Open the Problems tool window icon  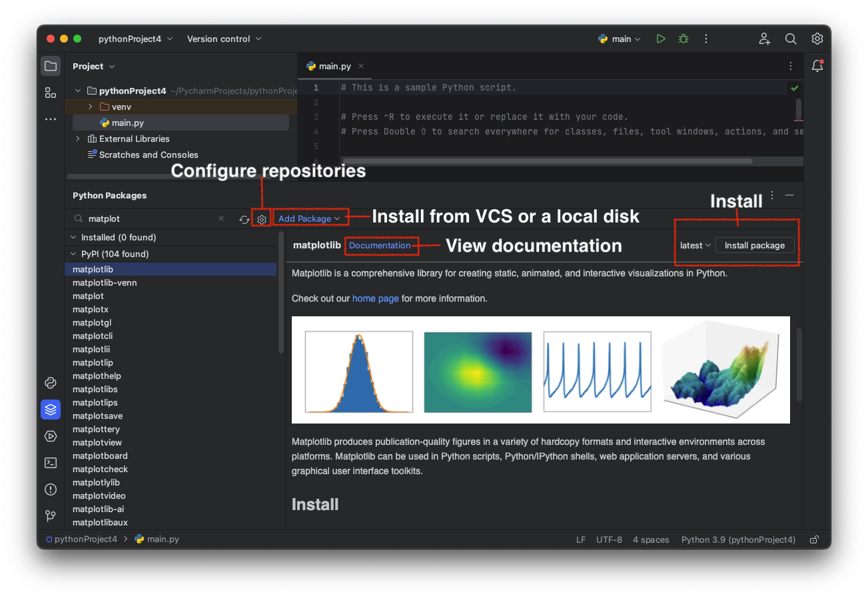(51, 489)
